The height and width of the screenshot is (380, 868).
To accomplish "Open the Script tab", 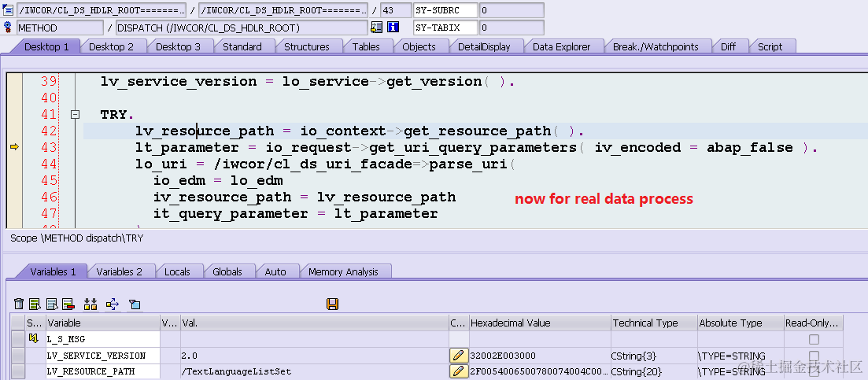I will click(770, 47).
